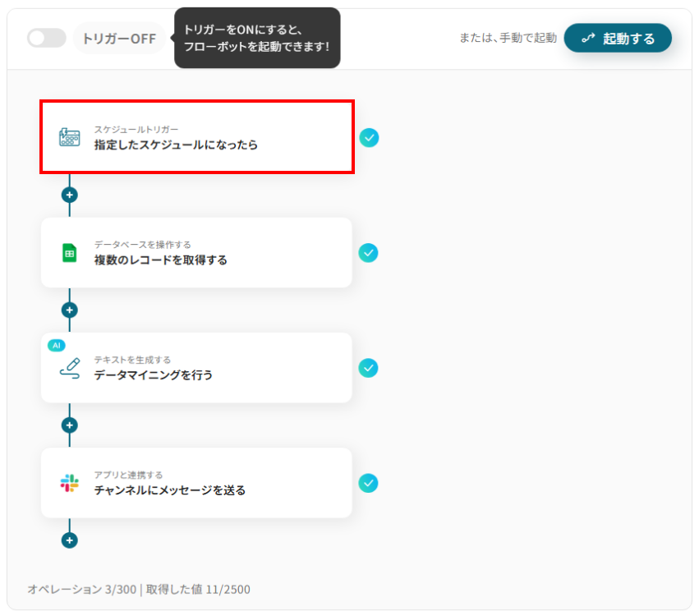Click the checkmark beside 複数のレコードを取得する
The height and width of the screenshot is (616, 699).
(368, 253)
